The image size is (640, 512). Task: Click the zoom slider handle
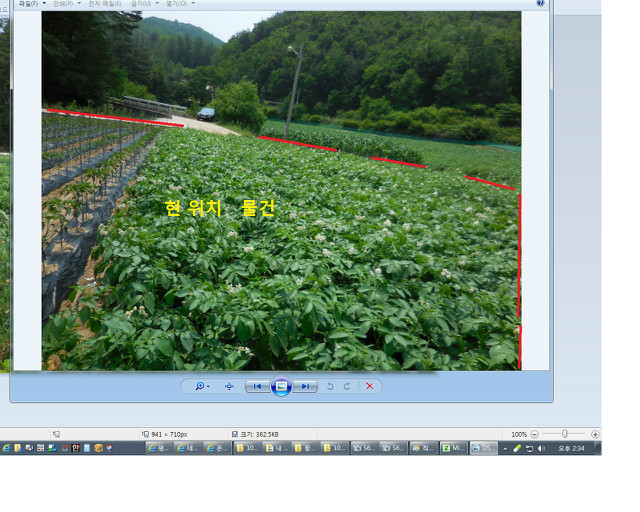click(564, 434)
